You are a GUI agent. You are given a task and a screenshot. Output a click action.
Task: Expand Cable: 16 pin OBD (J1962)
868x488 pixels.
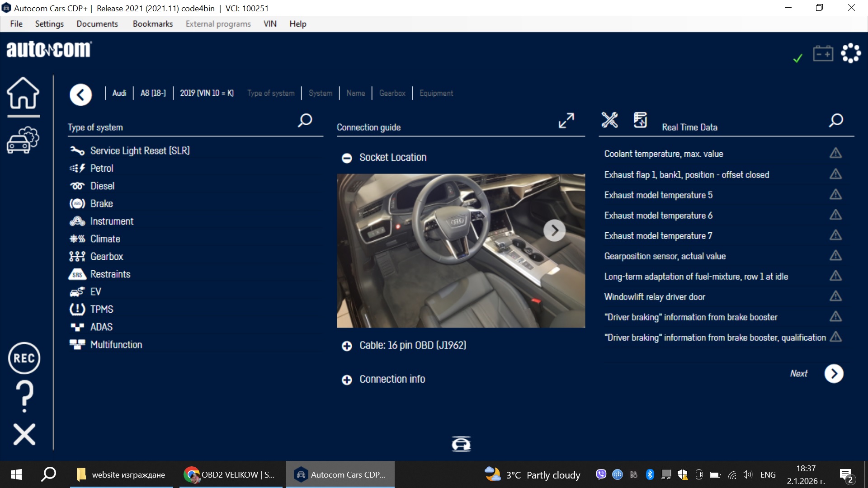347,346
